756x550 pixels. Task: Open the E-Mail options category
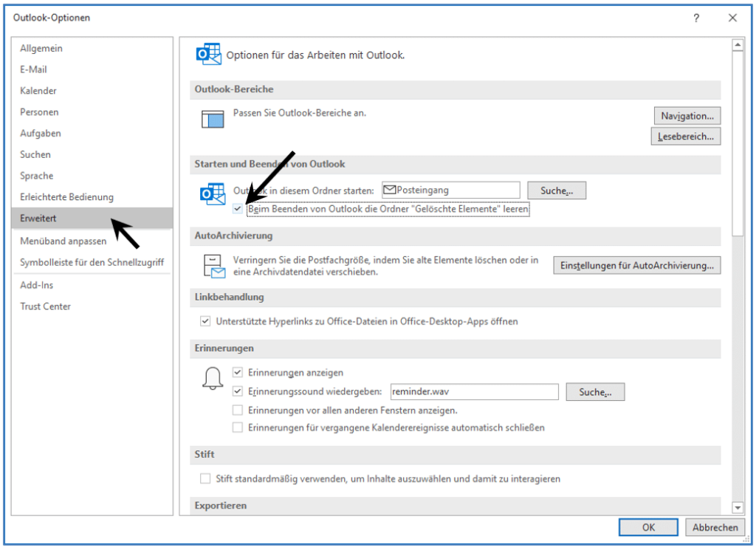92,69
